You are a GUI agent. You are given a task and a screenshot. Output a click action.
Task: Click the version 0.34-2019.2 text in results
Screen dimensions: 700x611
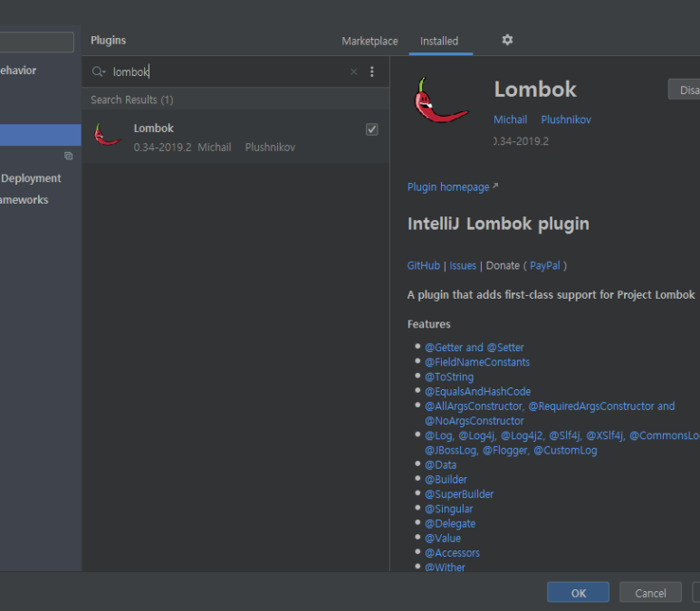(x=162, y=148)
